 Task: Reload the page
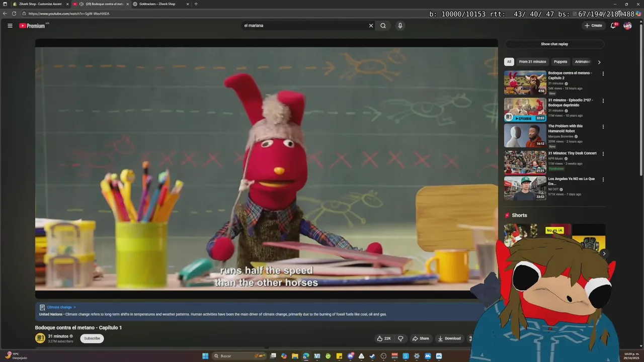[x=14, y=14]
